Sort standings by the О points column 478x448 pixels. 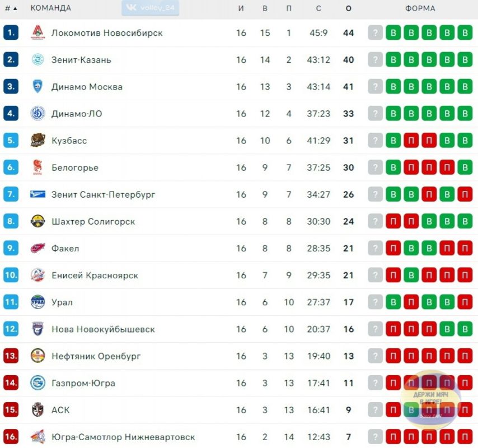pyautogui.click(x=349, y=8)
